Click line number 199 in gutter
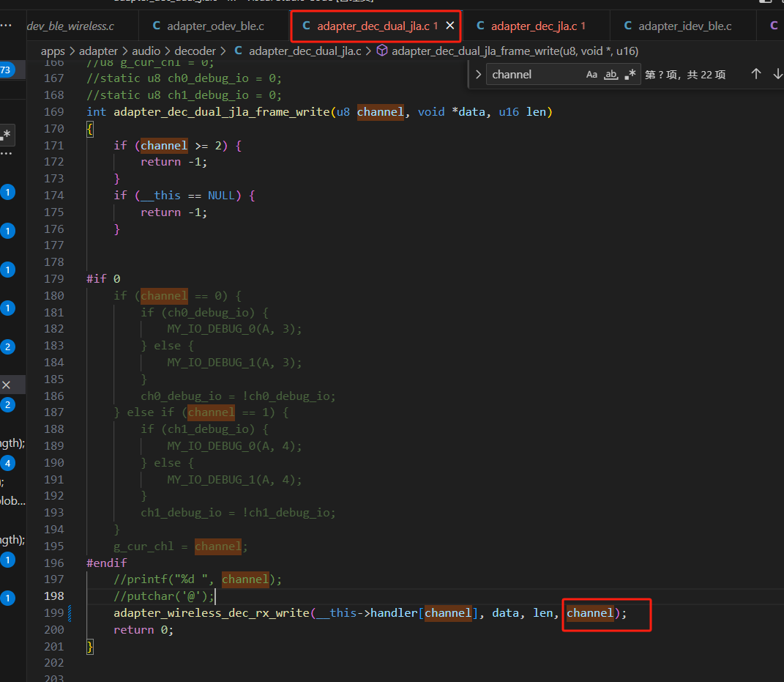This screenshot has height=682, width=784. click(x=54, y=613)
